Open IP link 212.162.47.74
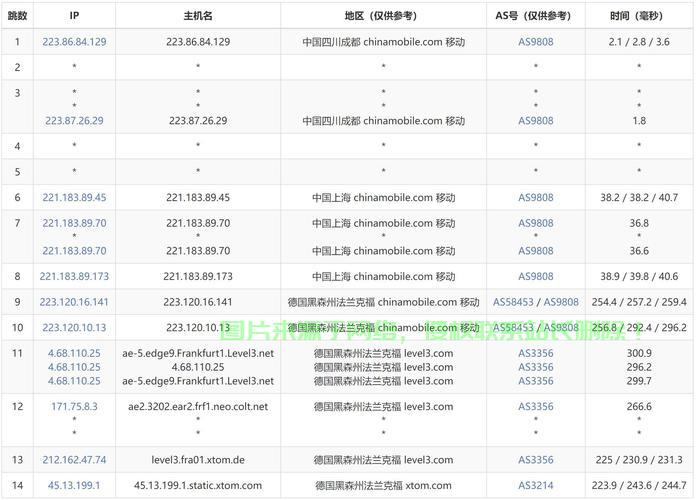 74,460
